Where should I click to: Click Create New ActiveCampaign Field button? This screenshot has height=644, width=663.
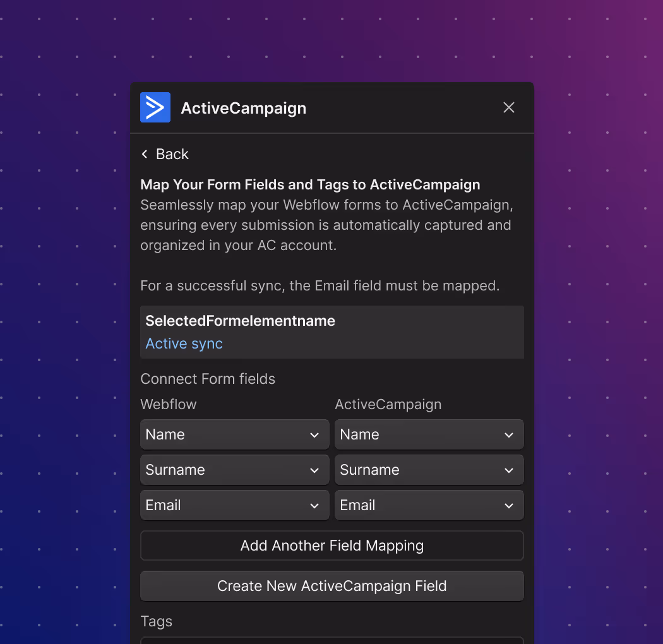pos(332,586)
